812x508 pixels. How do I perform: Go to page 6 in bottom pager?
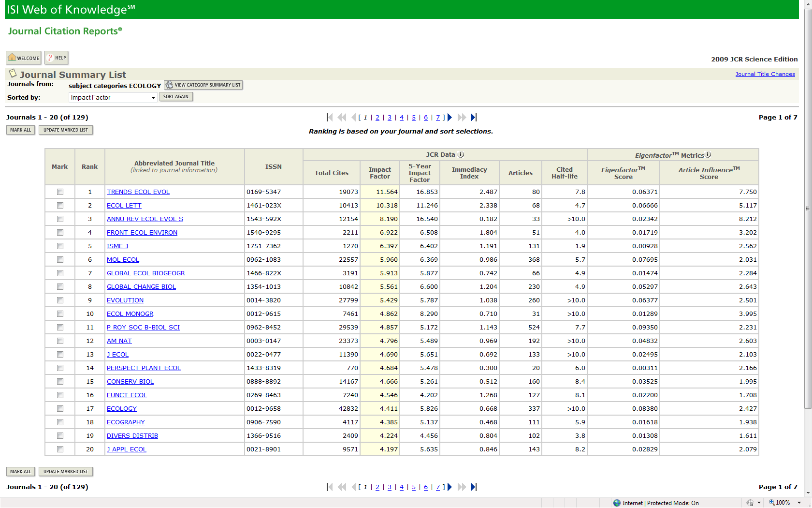426,487
